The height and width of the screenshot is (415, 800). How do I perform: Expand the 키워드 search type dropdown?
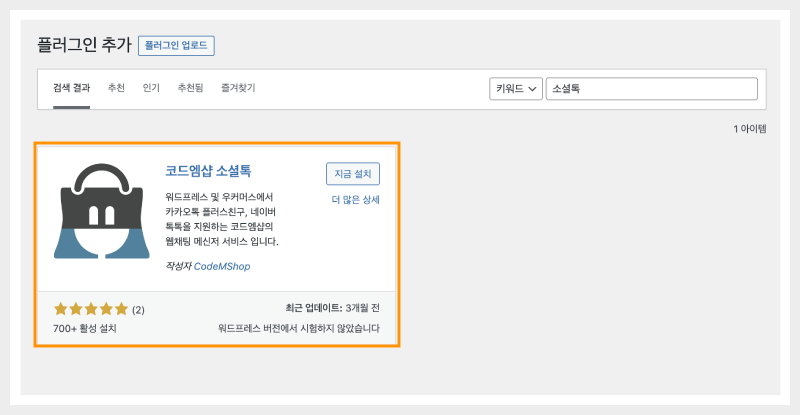coord(516,89)
